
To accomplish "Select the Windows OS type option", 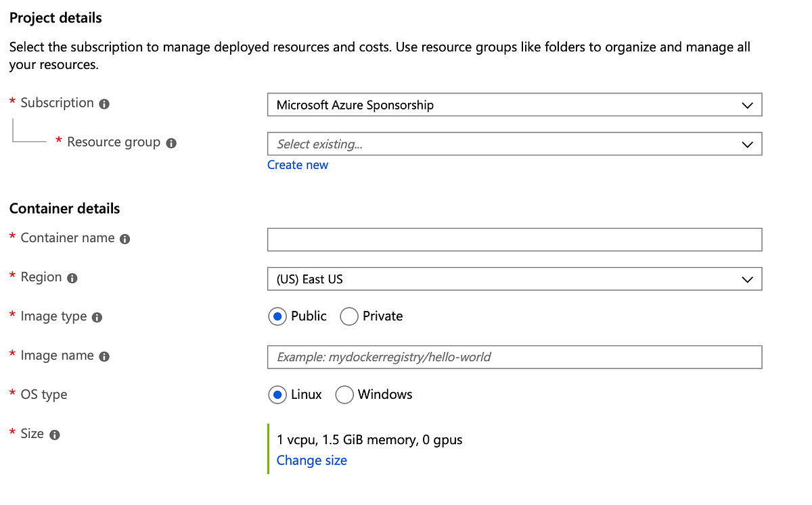I will coord(344,394).
